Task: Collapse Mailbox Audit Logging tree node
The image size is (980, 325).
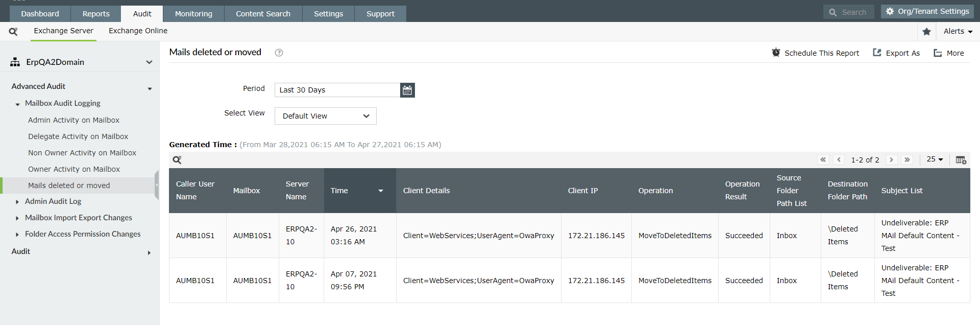Action: (x=18, y=104)
